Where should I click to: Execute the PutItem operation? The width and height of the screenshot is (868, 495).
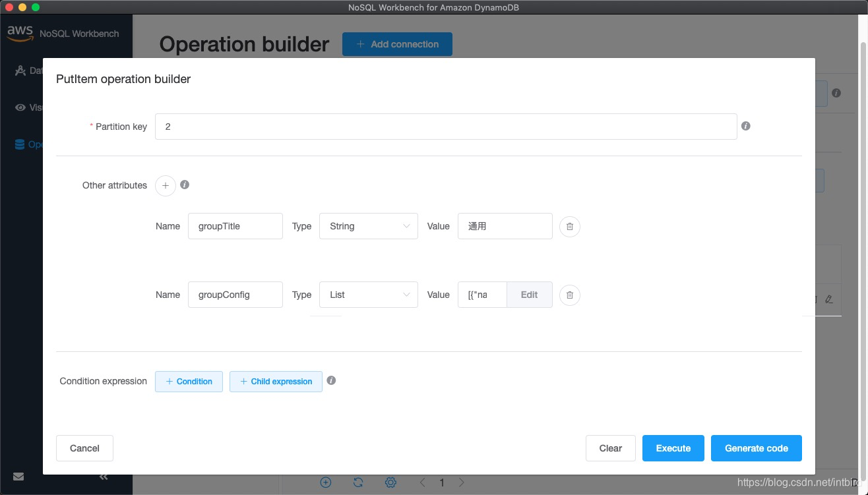tap(673, 448)
